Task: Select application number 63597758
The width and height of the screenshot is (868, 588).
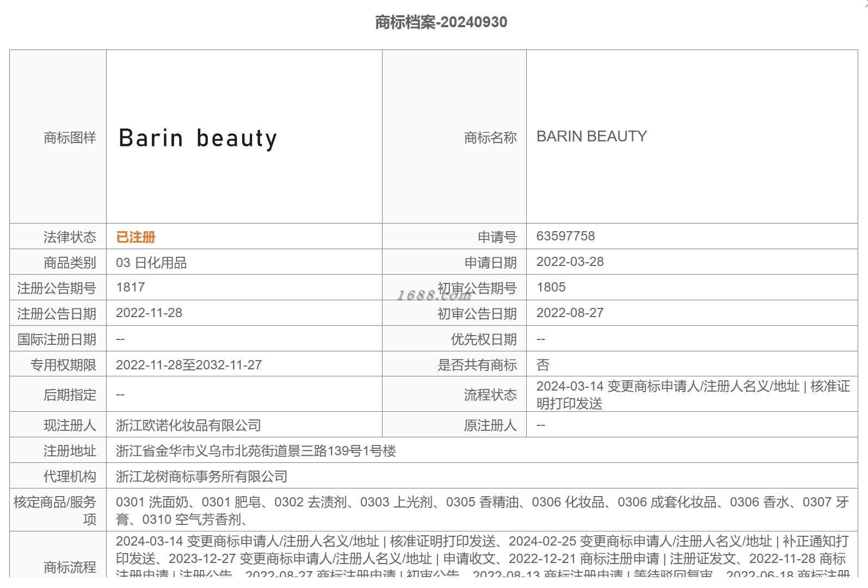Action: coord(565,236)
